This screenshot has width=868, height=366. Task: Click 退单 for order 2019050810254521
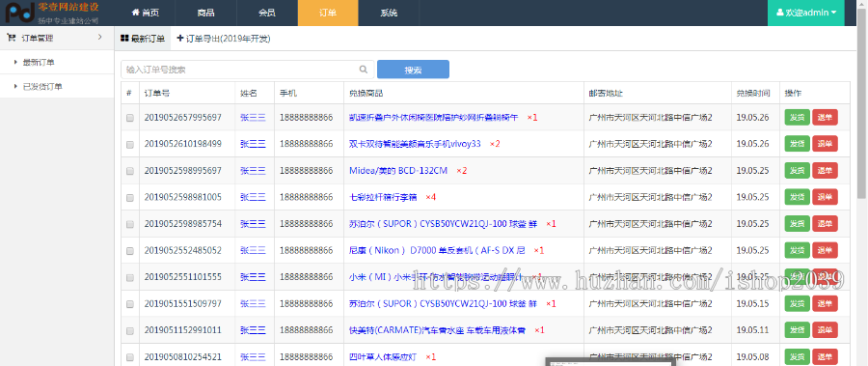click(825, 356)
